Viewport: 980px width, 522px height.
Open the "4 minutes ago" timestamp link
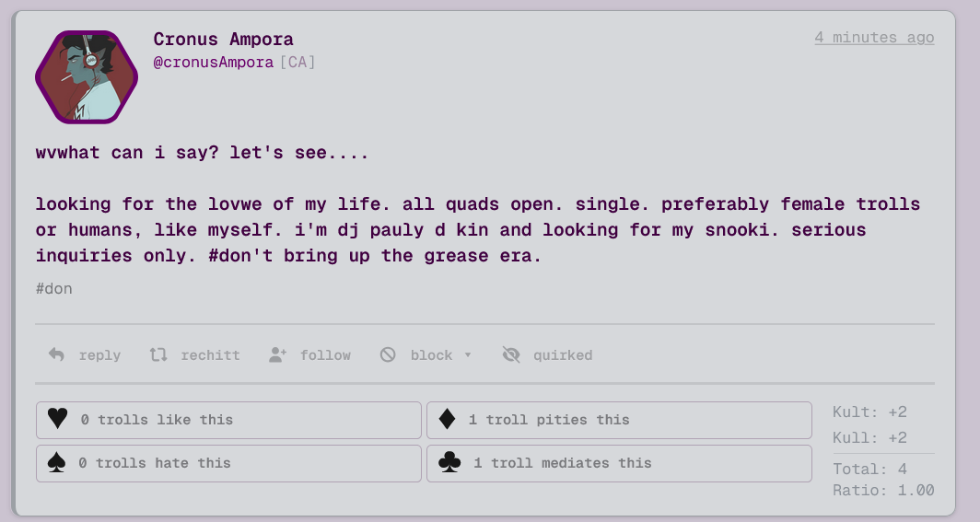point(874,38)
